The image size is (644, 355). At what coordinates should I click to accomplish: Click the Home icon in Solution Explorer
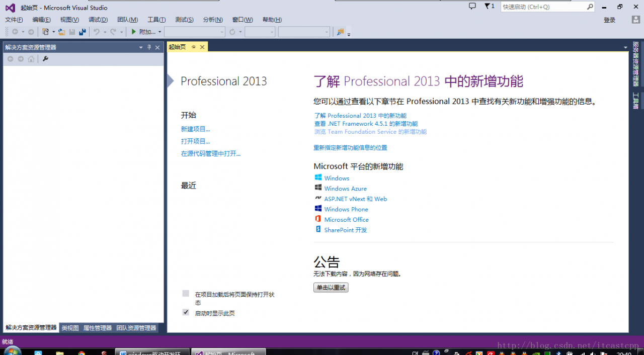coord(31,59)
